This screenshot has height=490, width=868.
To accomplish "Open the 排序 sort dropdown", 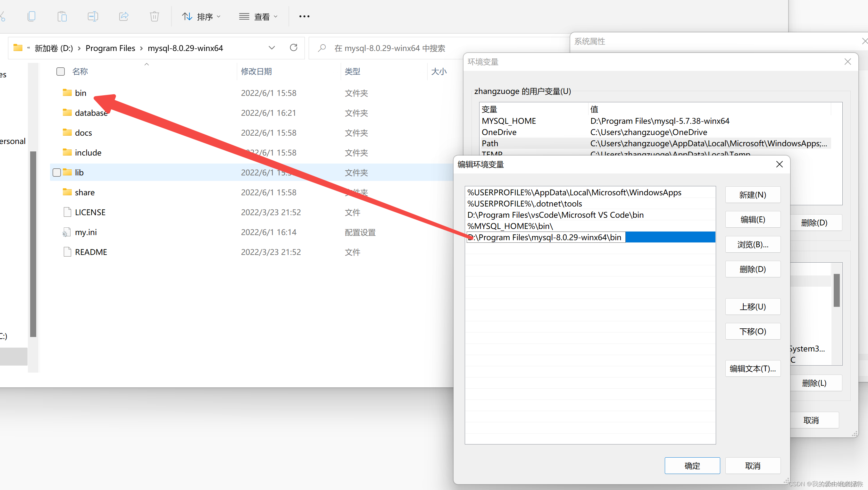I will pos(201,16).
